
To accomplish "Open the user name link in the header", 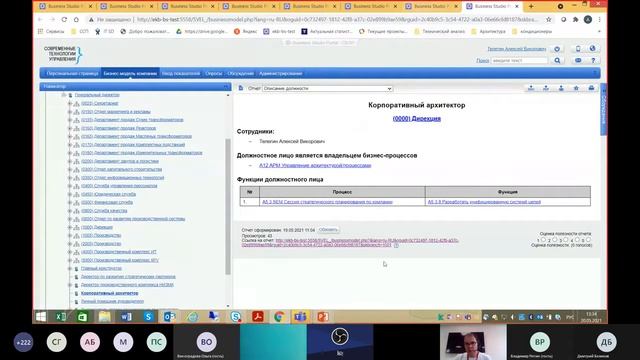I will pos(517,49).
